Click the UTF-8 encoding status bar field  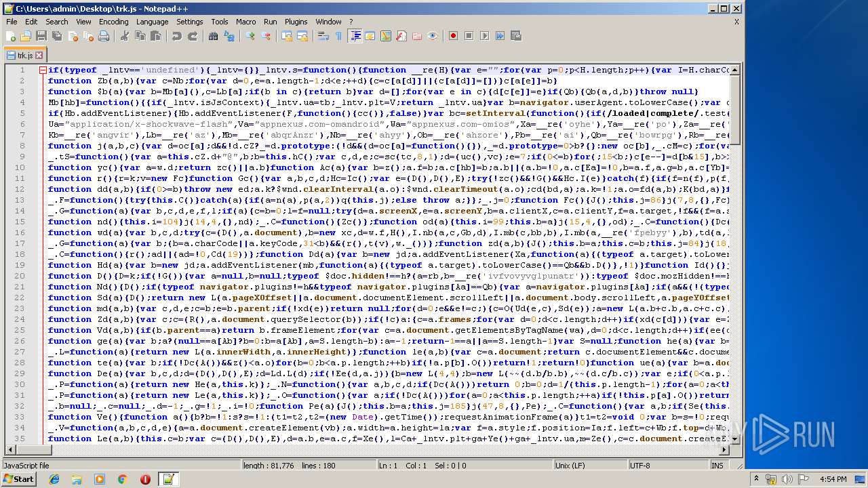tap(668, 466)
